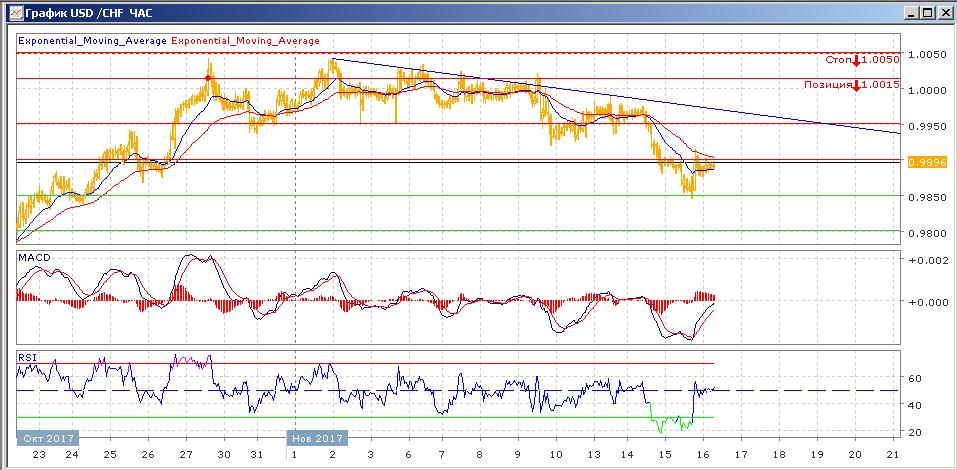
Task: Click the Ноя 2017 month marker
Action: click(317, 438)
